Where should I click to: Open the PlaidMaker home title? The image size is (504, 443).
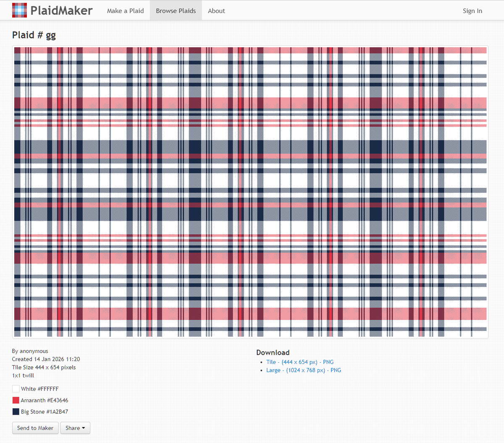pyautogui.click(x=61, y=11)
